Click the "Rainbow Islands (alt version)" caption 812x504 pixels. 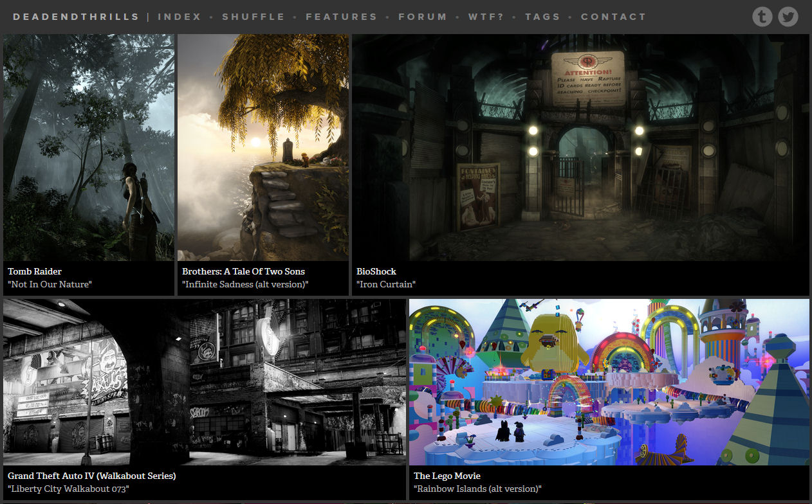pos(477,489)
